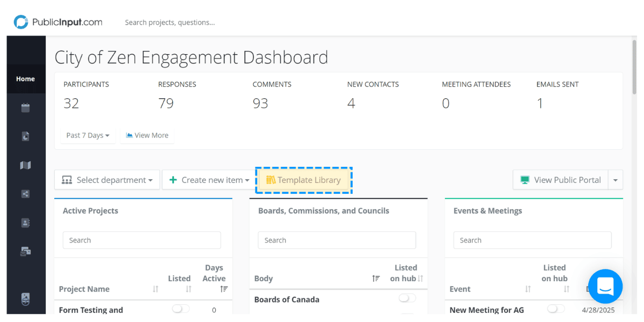This screenshot has height=322, width=644.
Task: Expand the arrow beside View Public Portal
Action: 615,180
